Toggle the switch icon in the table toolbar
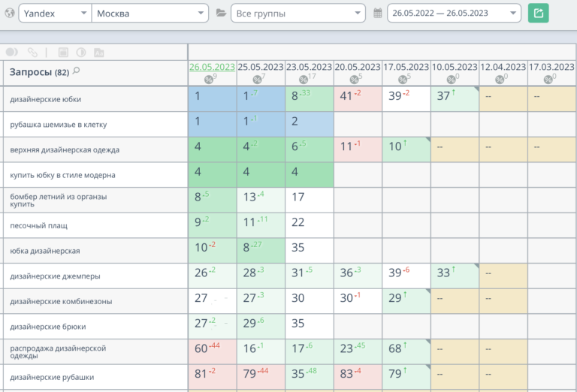Viewport: 577px width, 392px height. coord(12,53)
